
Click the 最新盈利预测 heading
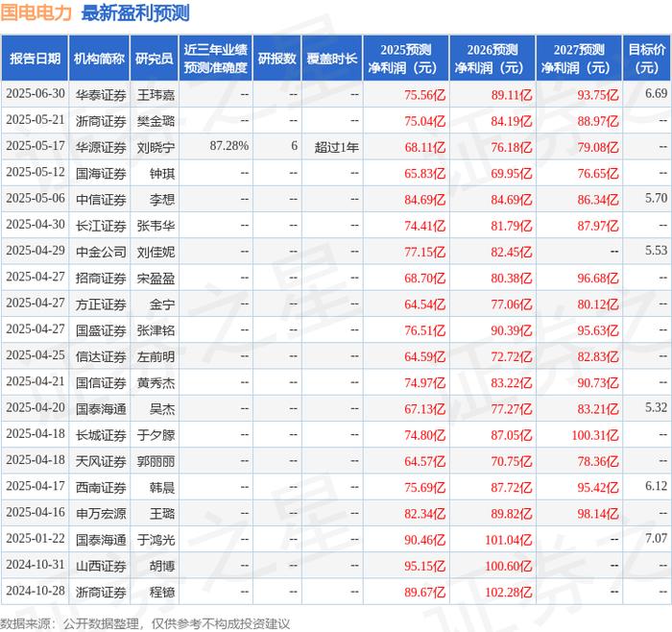click(x=135, y=12)
